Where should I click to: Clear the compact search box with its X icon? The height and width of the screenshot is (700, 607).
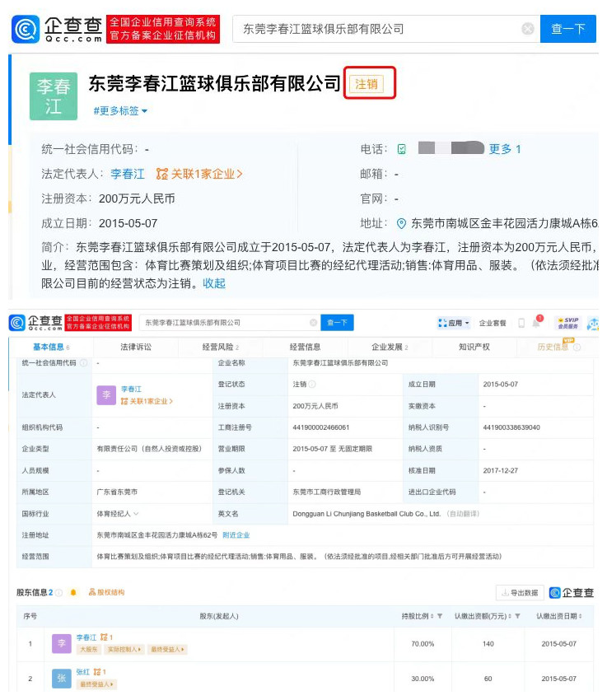point(313,322)
